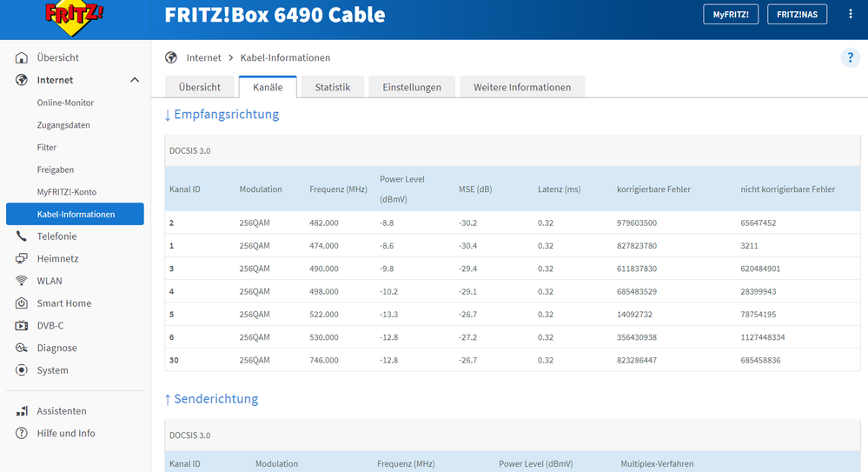Click Kabel-Informationen breadcrumb text

285,57
